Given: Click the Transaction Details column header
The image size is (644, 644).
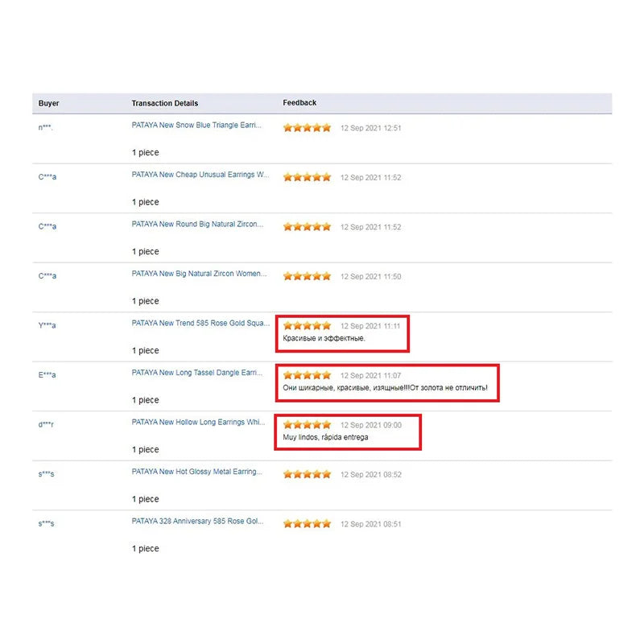Looking at the screenshot, I should point(165,103).
